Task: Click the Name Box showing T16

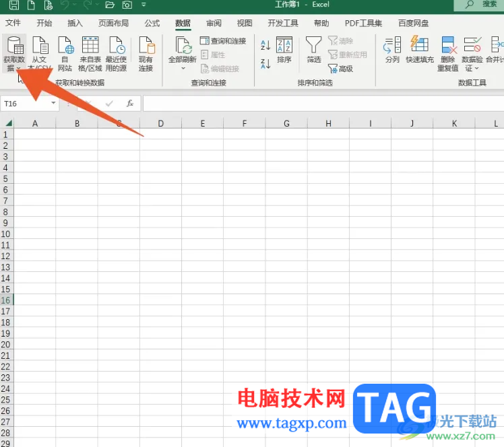Action: pos(26,104)
